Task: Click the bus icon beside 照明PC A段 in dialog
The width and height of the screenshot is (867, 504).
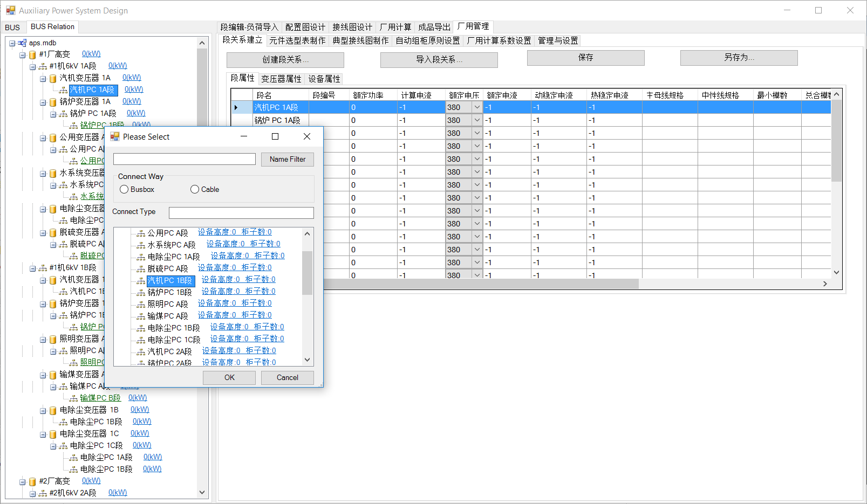Action: tap(141, 305)
